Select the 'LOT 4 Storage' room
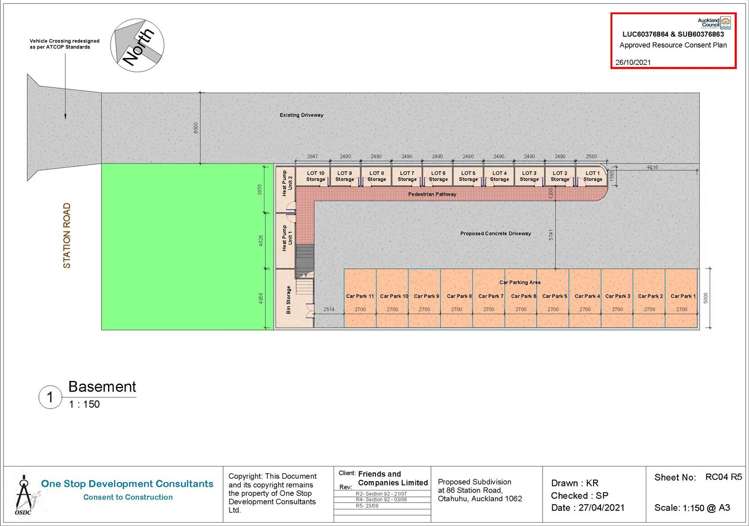749x526 pixels. pyautogui.click(x=499, y=176)
